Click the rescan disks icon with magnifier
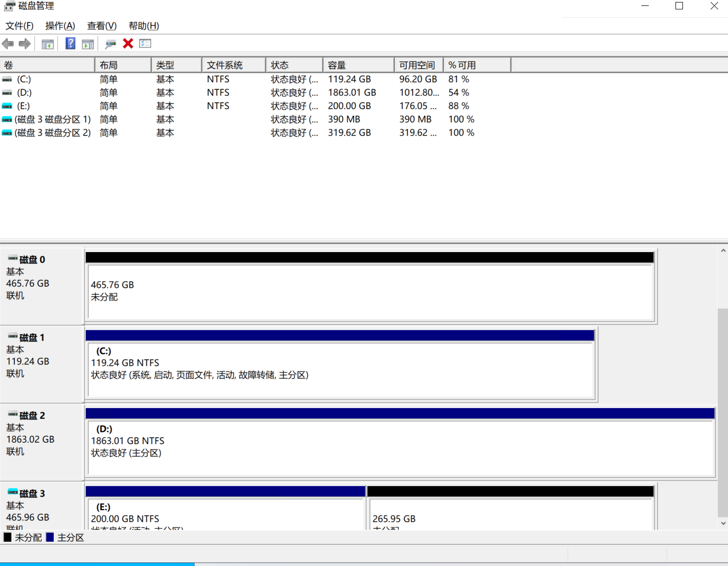The width and height of the screenshot is (728, 566). [110, 44]
